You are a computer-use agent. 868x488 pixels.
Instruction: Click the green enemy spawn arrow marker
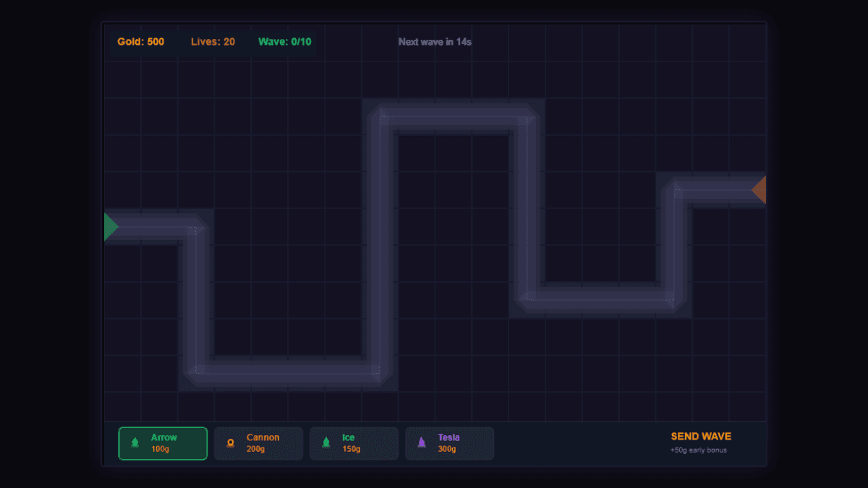click(111, 227)
